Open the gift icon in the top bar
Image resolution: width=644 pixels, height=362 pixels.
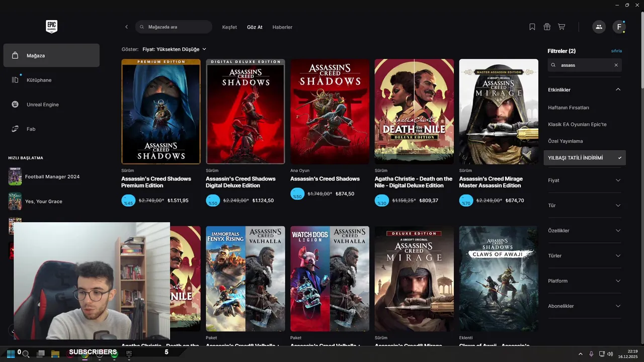click(547, 27)
